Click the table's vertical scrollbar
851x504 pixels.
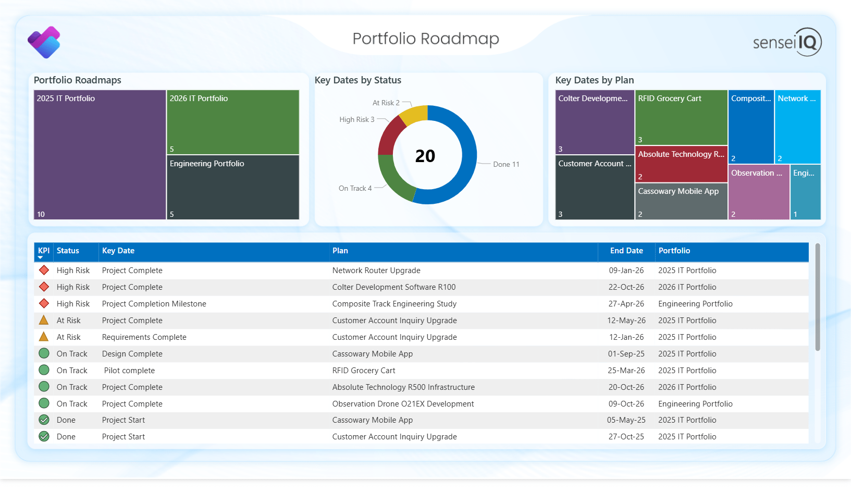(817, 297)
